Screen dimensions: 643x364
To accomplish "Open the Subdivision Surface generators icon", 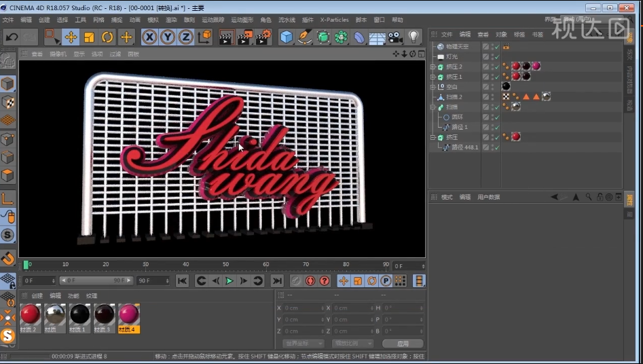I will [323, 37].
